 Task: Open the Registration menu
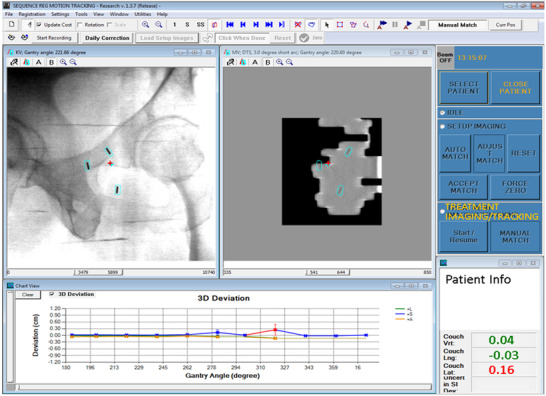coord(32,14)
